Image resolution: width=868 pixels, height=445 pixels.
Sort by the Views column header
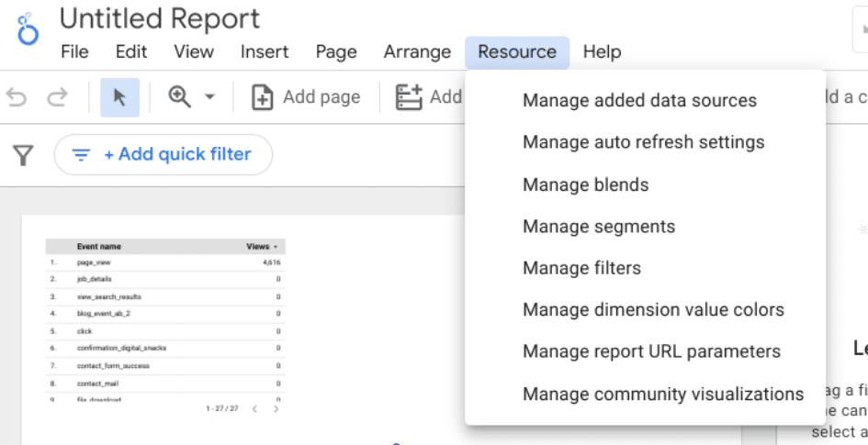[x=258, y=247]
